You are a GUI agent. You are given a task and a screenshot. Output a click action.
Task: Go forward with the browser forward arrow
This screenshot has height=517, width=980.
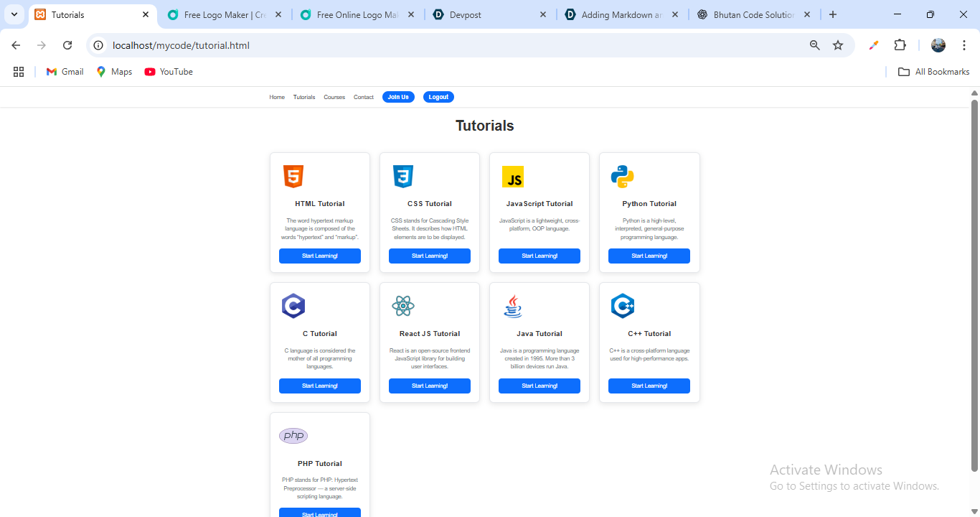point(42,45)
